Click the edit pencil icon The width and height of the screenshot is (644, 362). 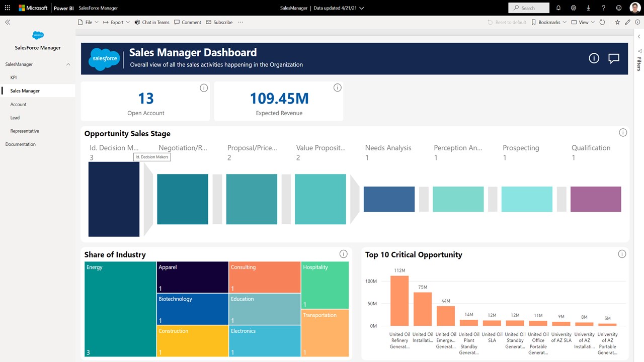[627, 22]
